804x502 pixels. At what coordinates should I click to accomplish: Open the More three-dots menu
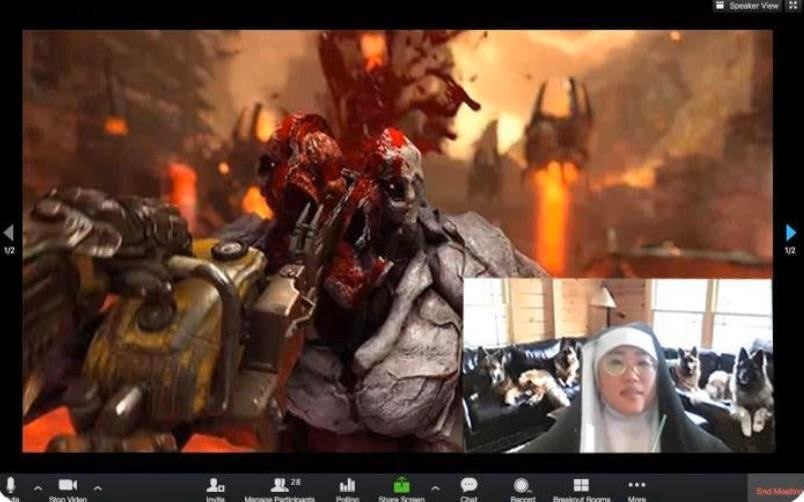(636, 485)
